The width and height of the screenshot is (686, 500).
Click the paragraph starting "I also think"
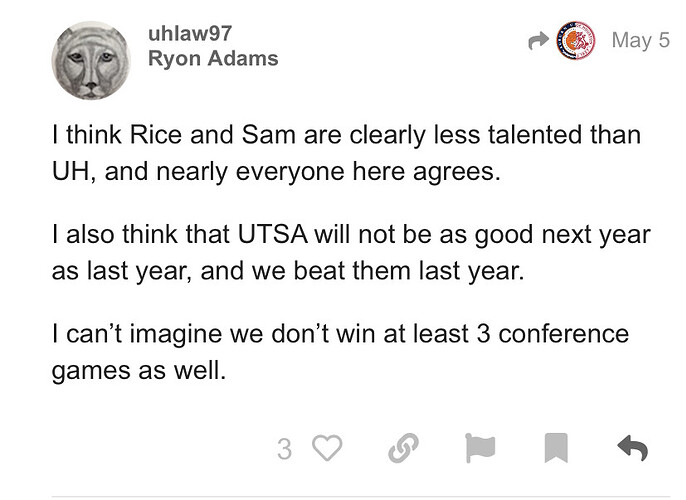coord(351,252)
